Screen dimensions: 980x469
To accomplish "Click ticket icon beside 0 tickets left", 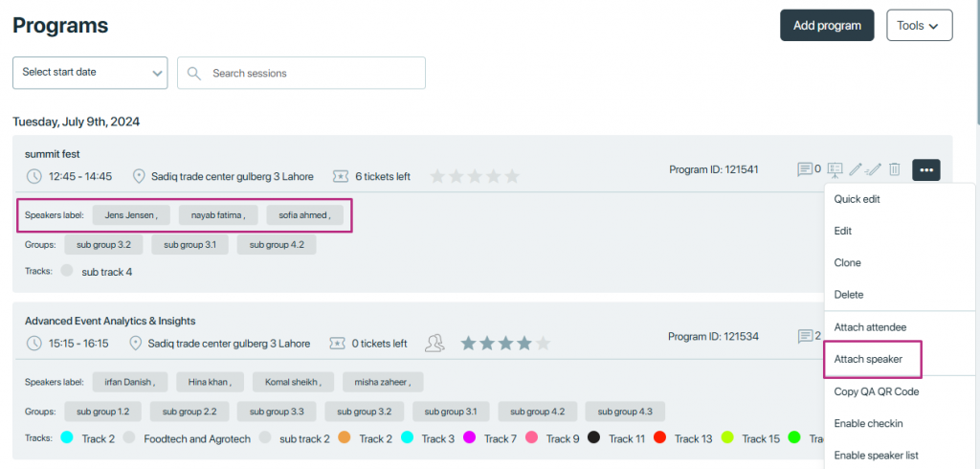I will [337, 344].
